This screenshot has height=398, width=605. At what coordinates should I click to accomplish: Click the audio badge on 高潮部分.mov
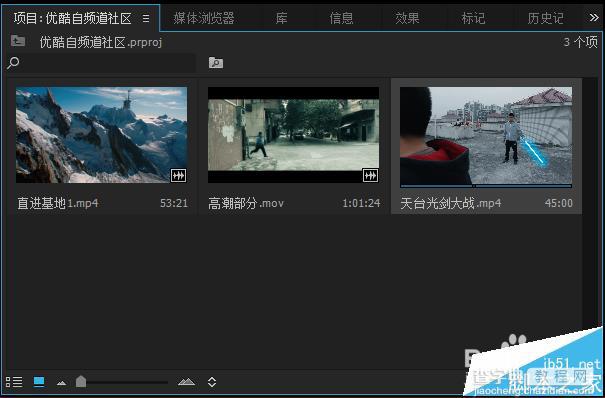coord(370,175)
